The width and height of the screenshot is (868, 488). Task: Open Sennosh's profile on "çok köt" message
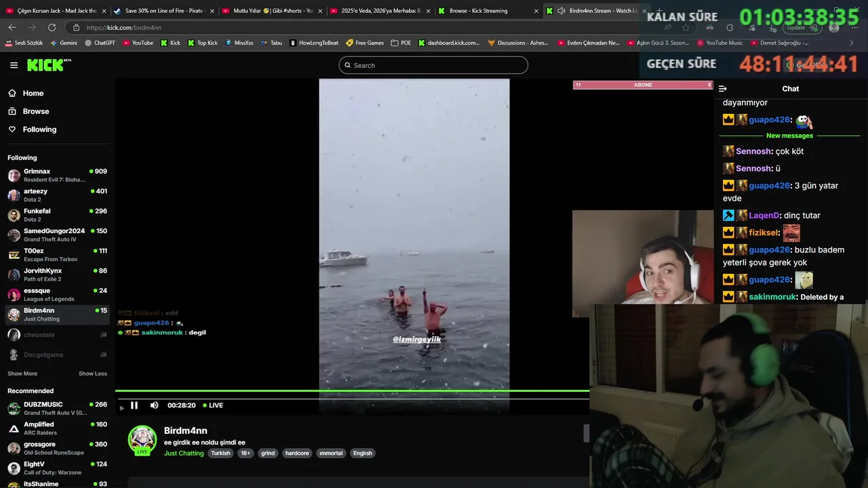pos(753,151)
